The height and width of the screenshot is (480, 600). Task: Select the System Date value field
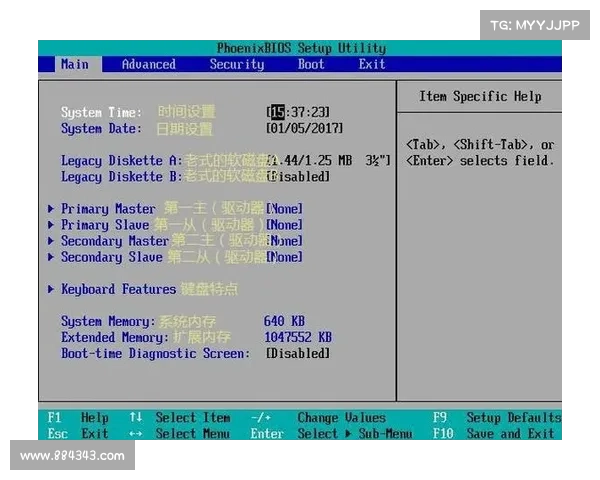point(304,128)
